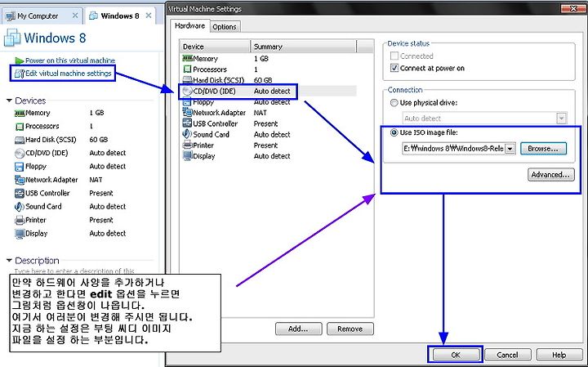
Task: Click Edit virtual machine settings link
Action: pyautogui.click(x=69, y=74)
